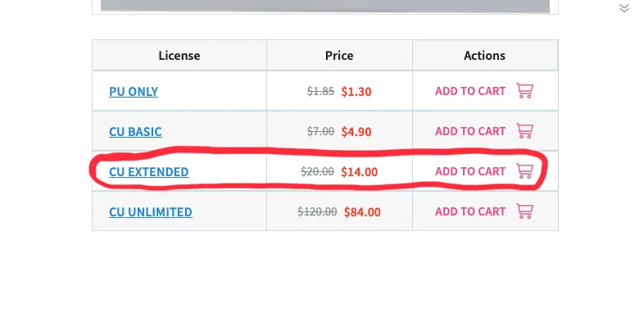The width and height of the screenshot is (644, 318).
Task: Open the CU BASIC license link
Action: [x=135, y=131]
